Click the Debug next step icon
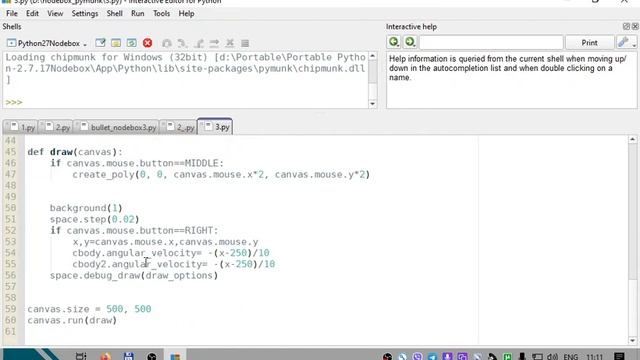Screen dimensions: 640x360 tap(182, 43)
